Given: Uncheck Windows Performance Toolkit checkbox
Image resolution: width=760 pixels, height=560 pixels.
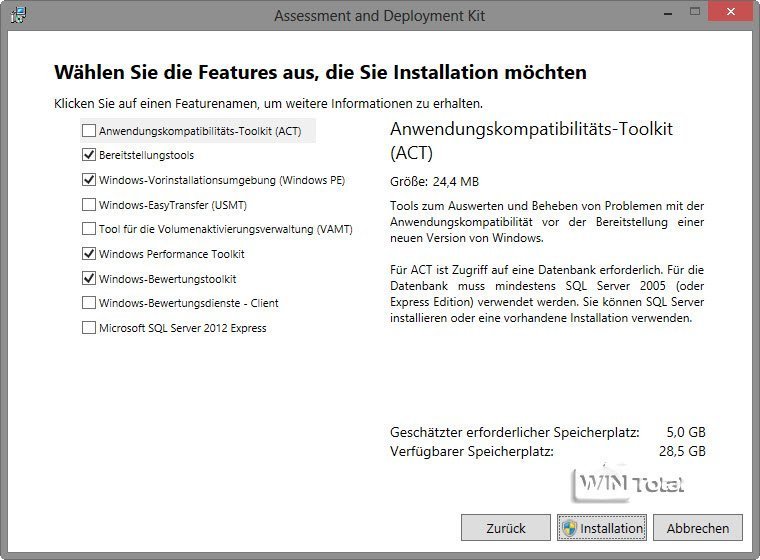Looking at the screenshot, I should [x=89, y=254].
